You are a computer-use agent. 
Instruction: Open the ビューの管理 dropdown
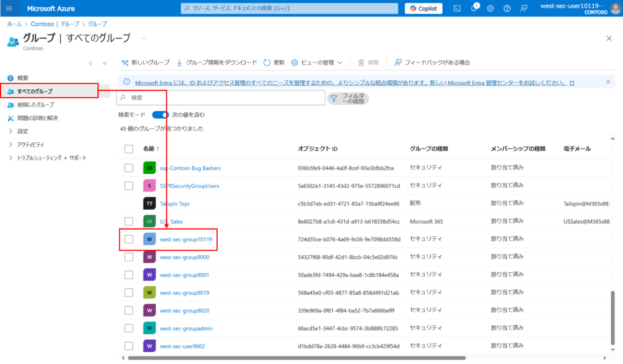coord(316,63)
